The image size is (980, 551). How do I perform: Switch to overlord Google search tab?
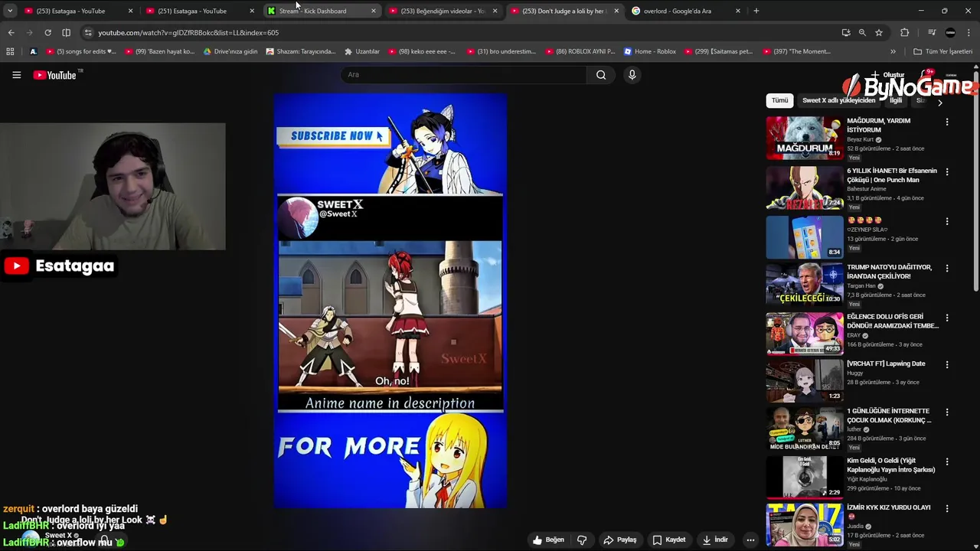(685, 11)
